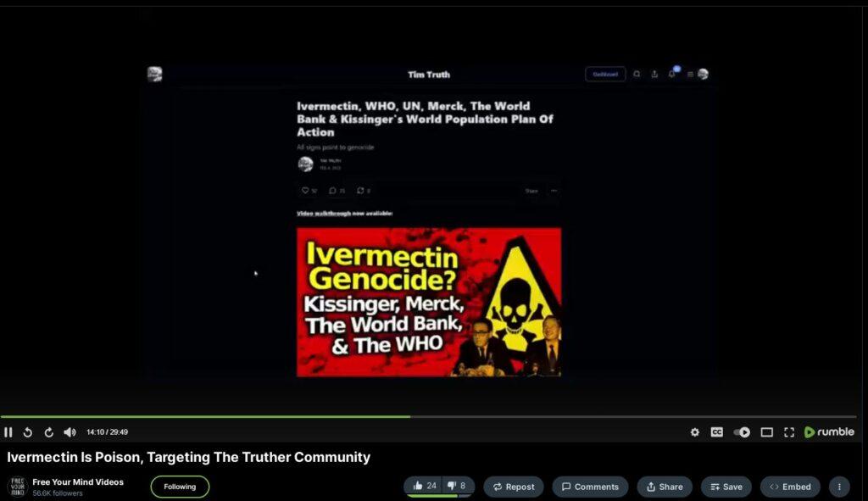Click the Ivermectin Genocide thumbnail image

(429, 303)
